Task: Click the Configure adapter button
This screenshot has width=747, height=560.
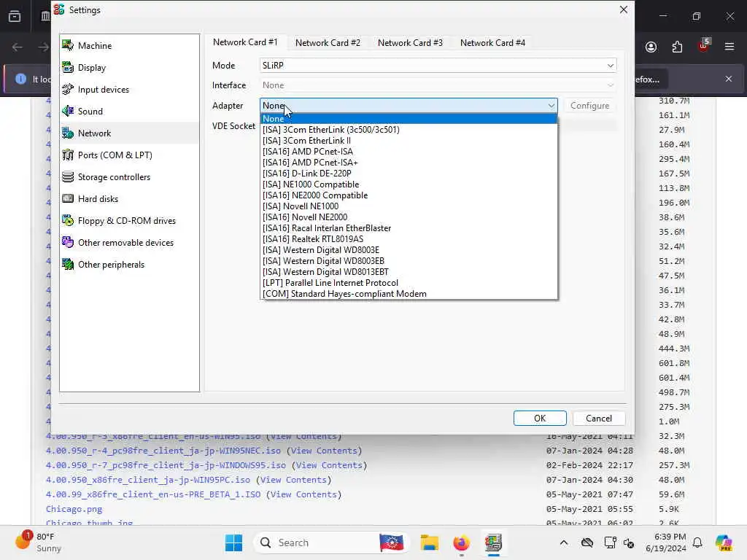Action: [x=589, y=105]
